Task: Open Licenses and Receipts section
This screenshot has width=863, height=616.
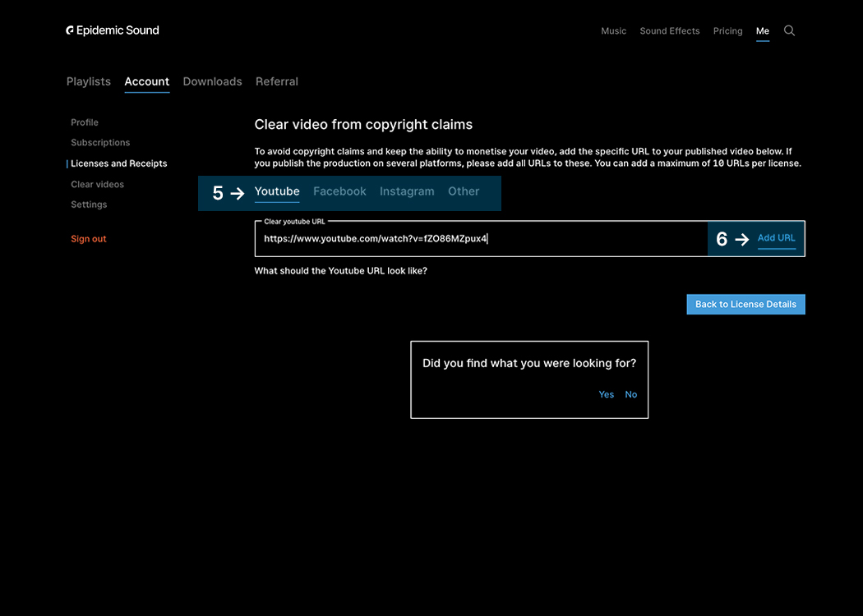Action: (118, 163)
